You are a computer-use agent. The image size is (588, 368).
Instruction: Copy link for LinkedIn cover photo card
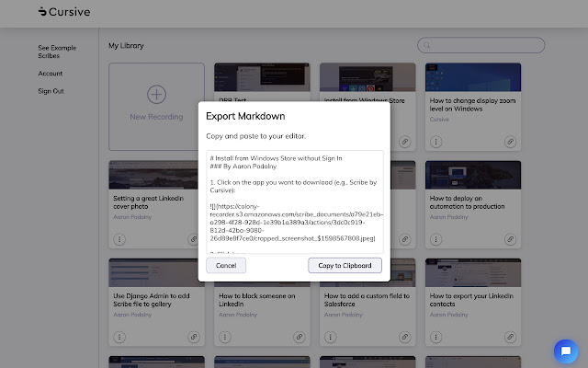[x=194, y=239]
